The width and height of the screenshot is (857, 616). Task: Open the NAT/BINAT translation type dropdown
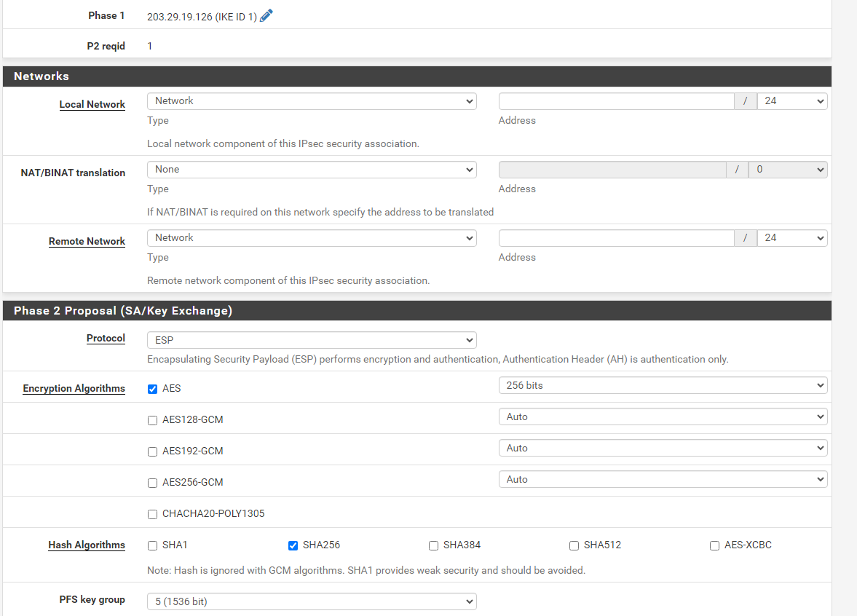click(x=312, y=170)
